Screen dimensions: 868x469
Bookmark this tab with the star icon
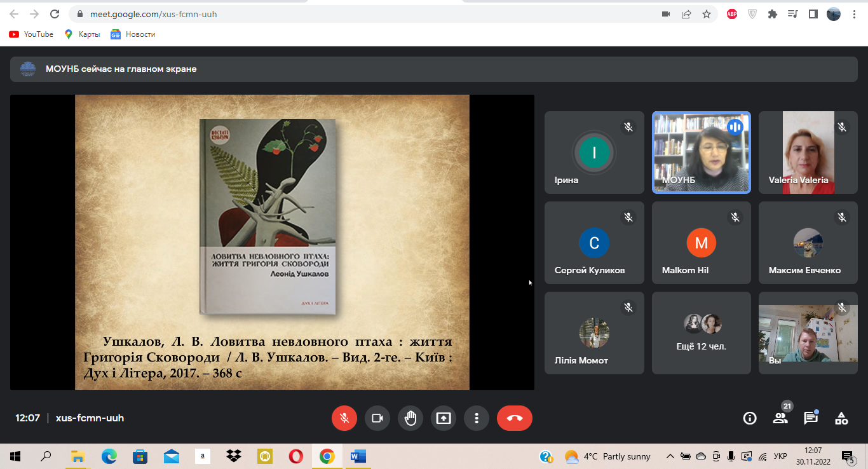point(707,14)
